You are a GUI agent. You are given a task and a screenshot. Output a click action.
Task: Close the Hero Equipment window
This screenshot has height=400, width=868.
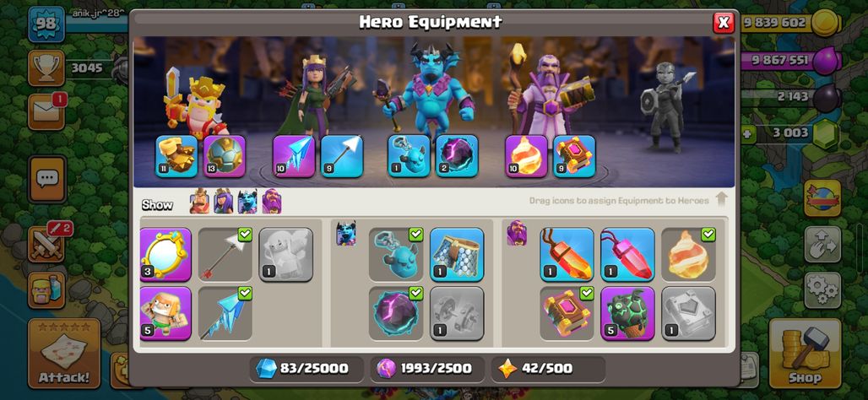click(723, 23)
